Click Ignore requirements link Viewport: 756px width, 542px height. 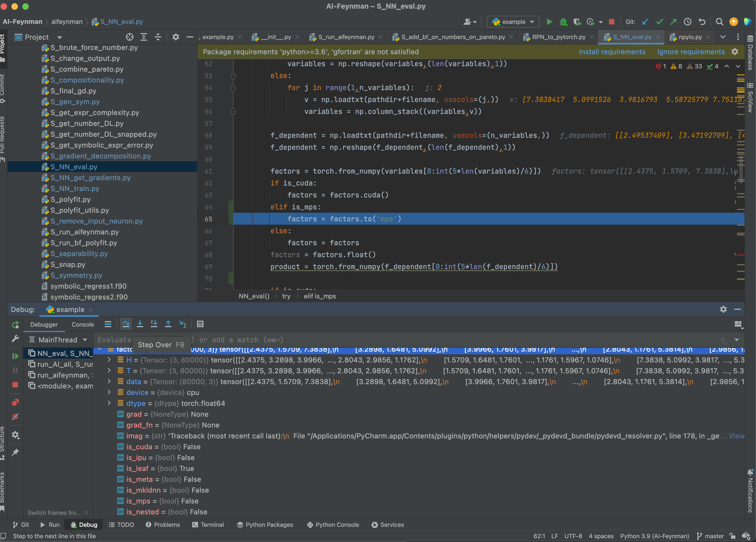pyautogui.click(x=691, y=52)
